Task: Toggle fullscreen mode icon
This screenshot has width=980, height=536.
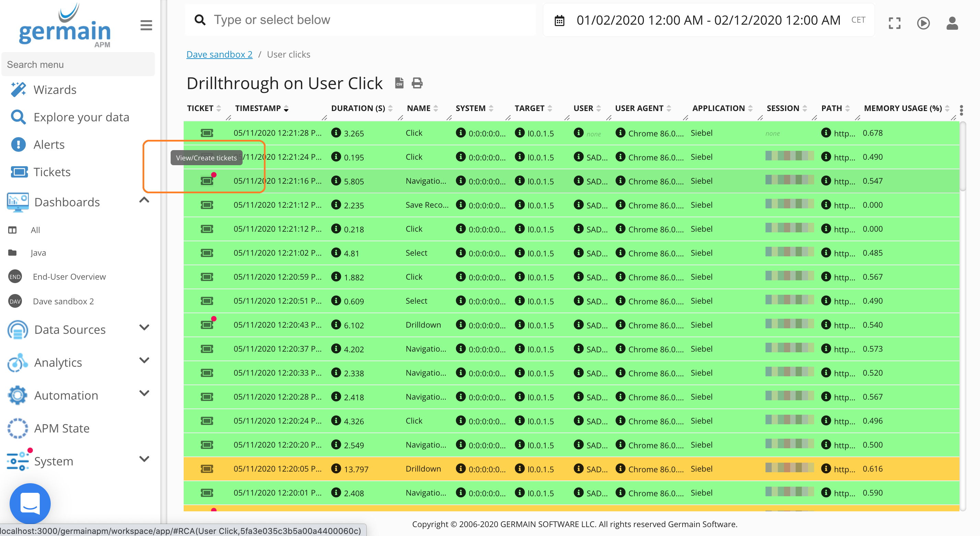Action: (894, 23)
